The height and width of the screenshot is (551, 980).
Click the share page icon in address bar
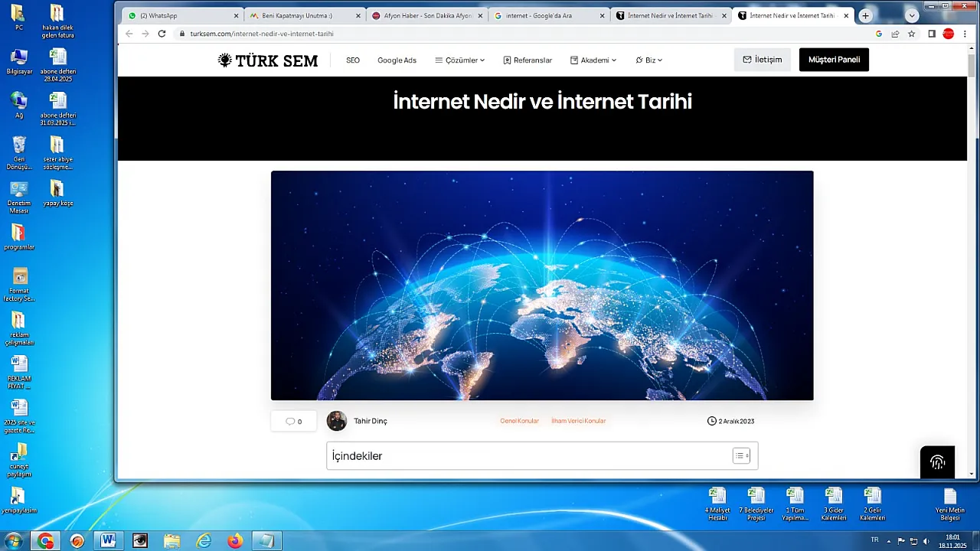point(895,34)
